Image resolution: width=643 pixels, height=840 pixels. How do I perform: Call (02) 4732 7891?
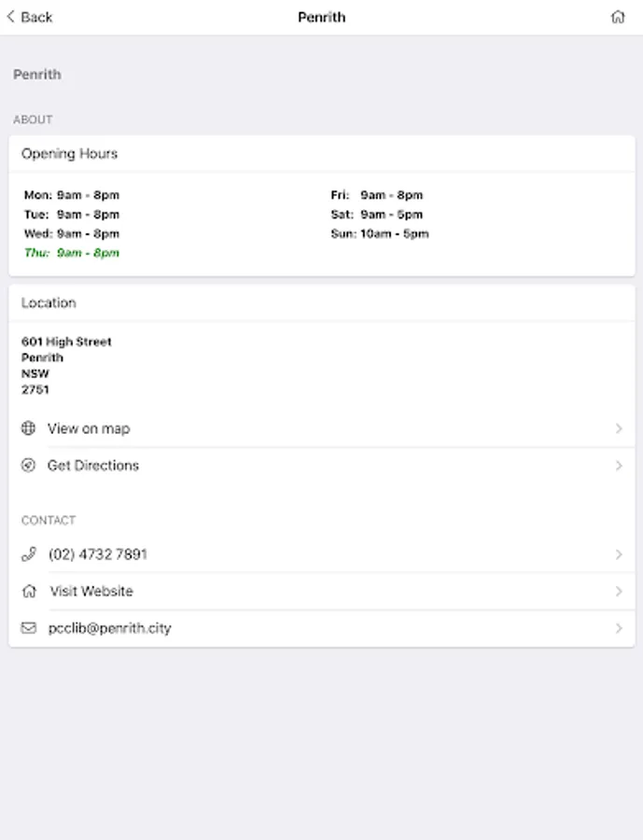coord(98,554)
